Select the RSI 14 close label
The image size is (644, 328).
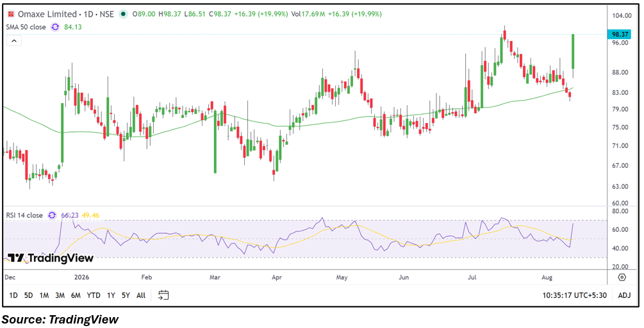[x=24, y=215]
